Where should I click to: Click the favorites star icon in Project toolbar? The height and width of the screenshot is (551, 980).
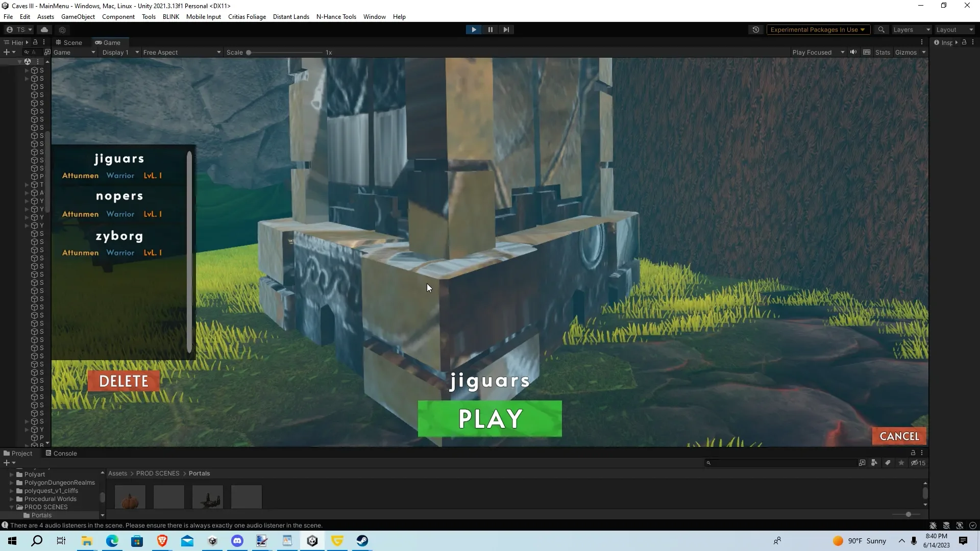coord(901,463)
